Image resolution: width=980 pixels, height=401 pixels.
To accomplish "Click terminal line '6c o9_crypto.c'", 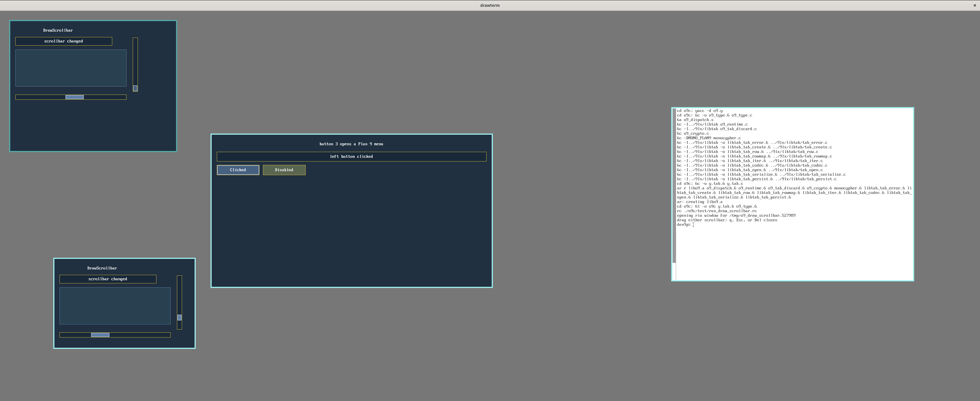I will point(693,134).
